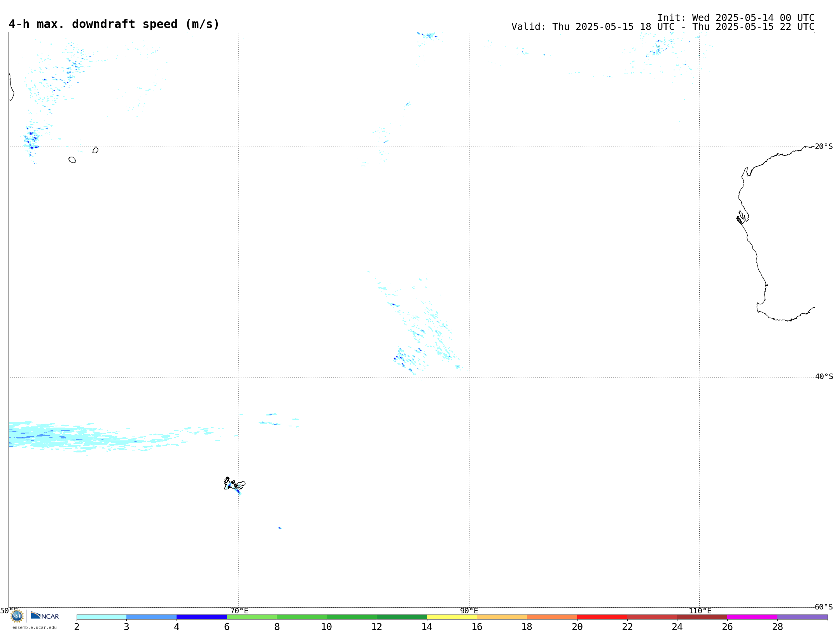Image resolution: width=840 pixels, height=632 pixels.
Task: Click the ensemble.ucar.edu text
Action: 34,627
